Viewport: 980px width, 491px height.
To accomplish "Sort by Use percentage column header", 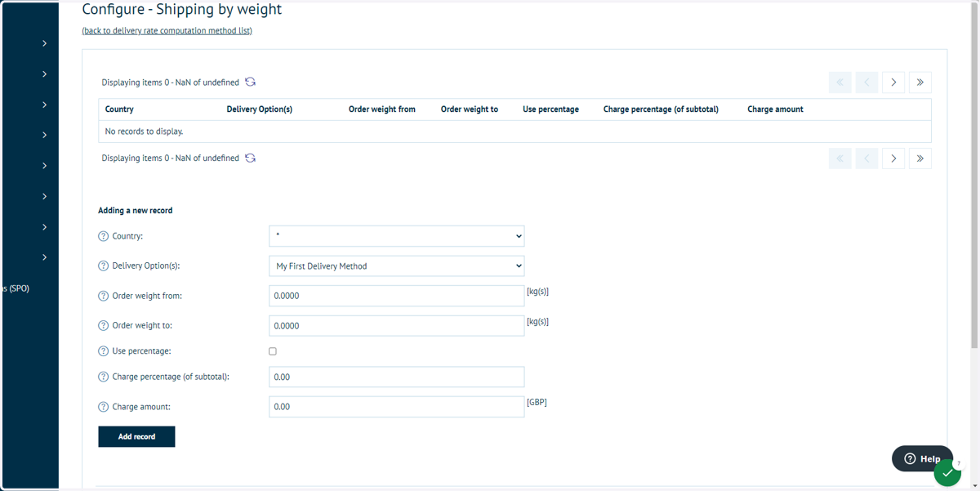I will tap(551, 109).
